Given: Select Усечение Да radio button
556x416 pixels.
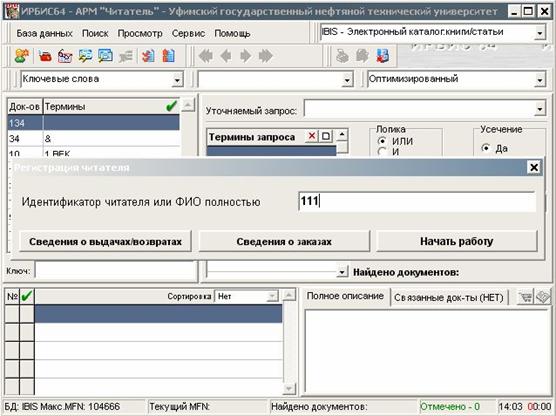Looking at the screenshot, I should click(486, 148).
